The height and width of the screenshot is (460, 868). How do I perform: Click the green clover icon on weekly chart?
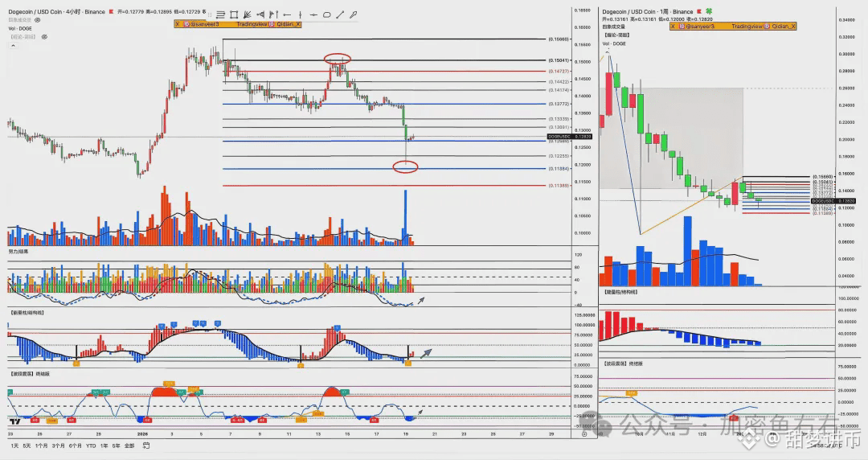click(709, 11)
